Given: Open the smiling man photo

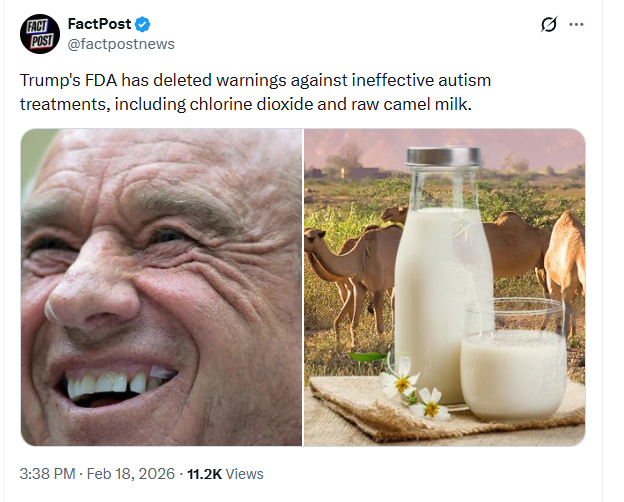Looking at the screenshot, I should (x=161, y=287).
